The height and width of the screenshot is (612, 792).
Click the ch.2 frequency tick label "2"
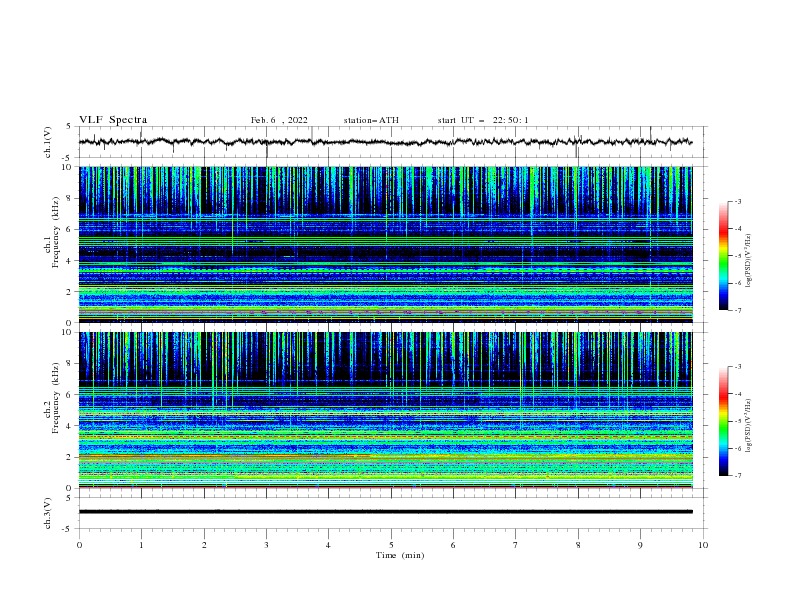point(69,457)
